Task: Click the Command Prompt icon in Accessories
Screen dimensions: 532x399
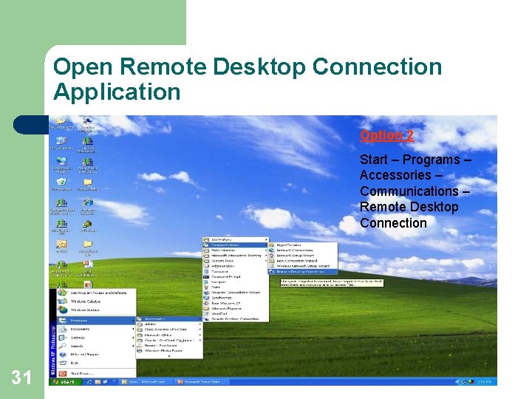Action: tap(206, 277)
